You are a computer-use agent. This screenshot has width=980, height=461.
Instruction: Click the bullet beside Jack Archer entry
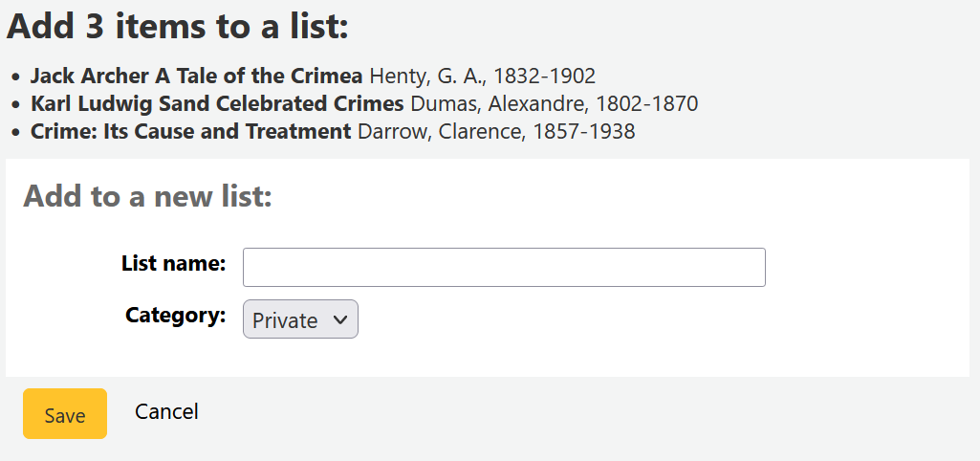tap(16, 77)
